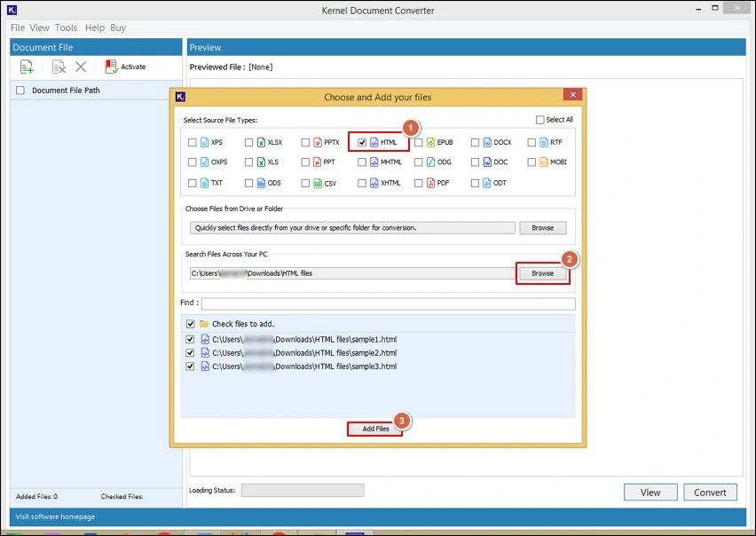The width and height of the screenshot is (756, 536).
Task: Click the Add document file icon
Action: 27,67
